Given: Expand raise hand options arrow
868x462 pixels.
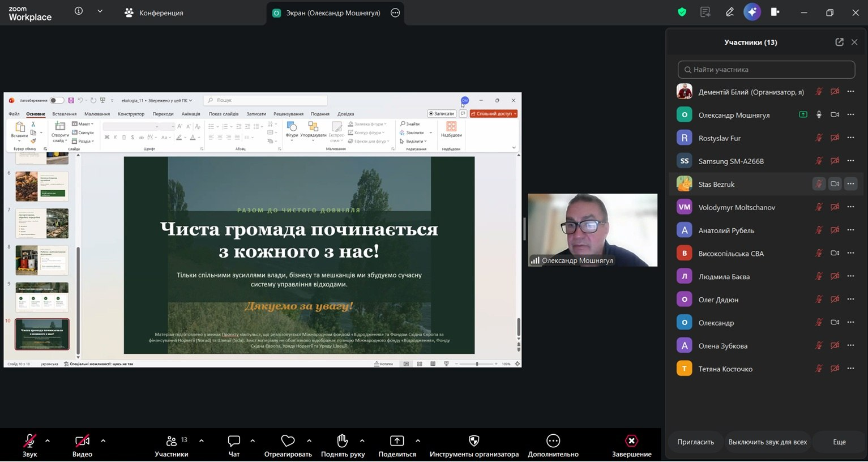Looking at the screenshot, I should (x=362, y=440).
